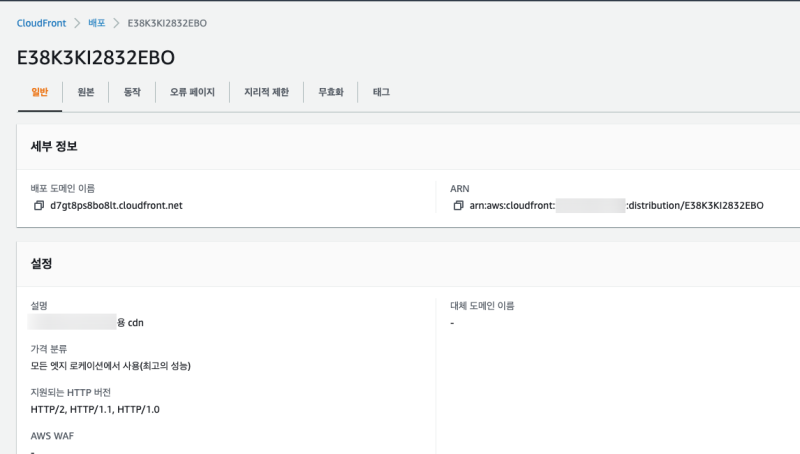Copy the distribution domain name with copy icon
Image resolution: width=800 pixels, height=454 pixels.
[39, 206]
